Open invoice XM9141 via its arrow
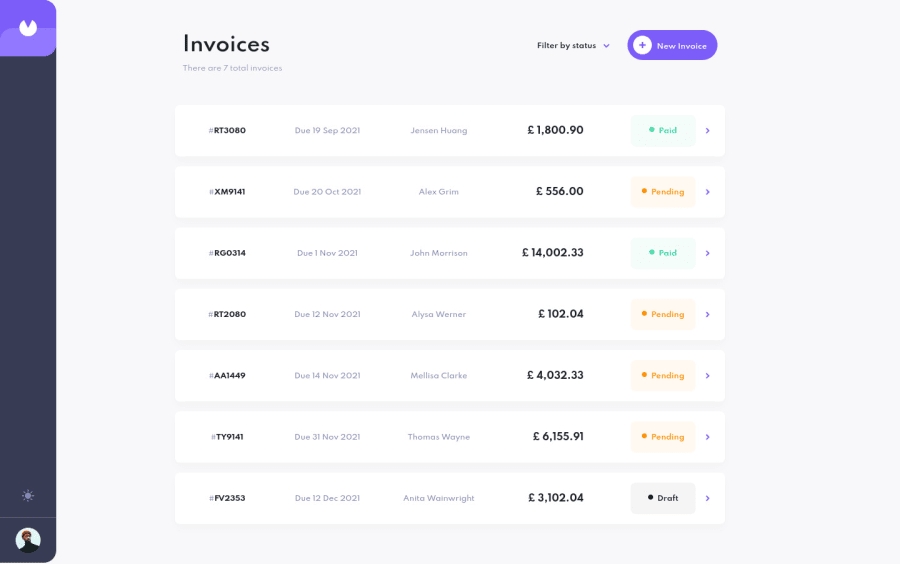This screenshot has height=564, width=900. click(708, 192)
